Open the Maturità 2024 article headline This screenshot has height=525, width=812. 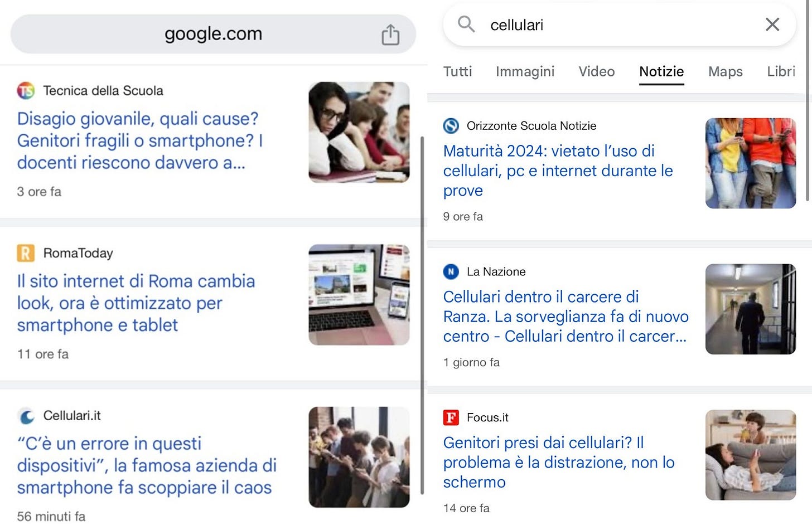[558, 171]
